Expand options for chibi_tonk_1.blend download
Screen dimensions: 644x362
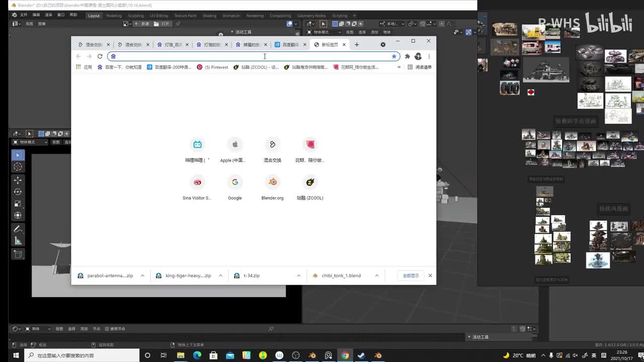(x=376, y=276)
